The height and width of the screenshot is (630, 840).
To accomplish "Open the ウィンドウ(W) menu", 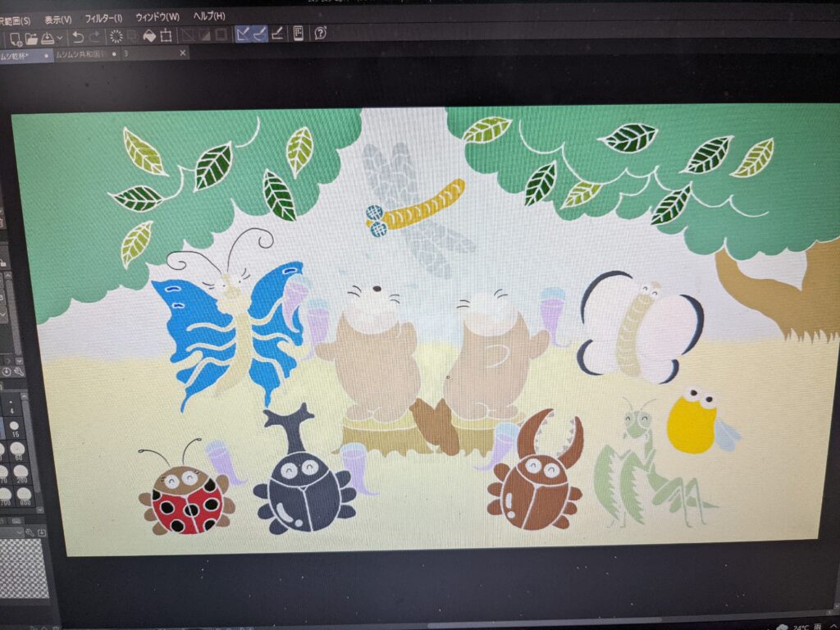I will (x=157, y=18).
